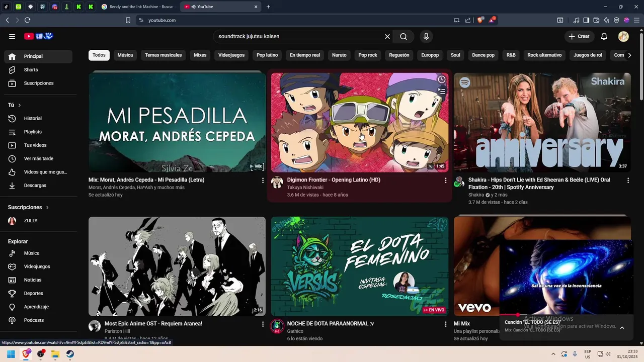
Task: Open the Shakira anniversary thumbnail
Action: (542, 123)
